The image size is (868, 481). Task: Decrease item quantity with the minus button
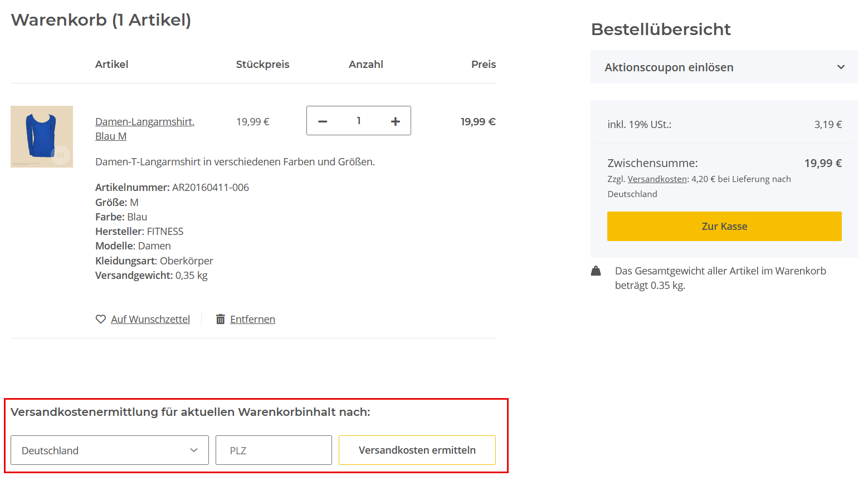(x=323, y=121)
